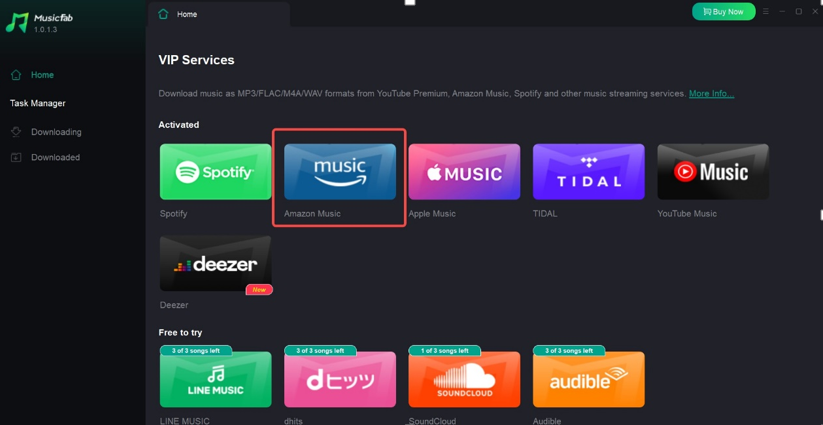Viewport: 823px width, 425px height.
Task: Open the dhits free trial tile
Action: pyautogui.click(x=340, y=379)
